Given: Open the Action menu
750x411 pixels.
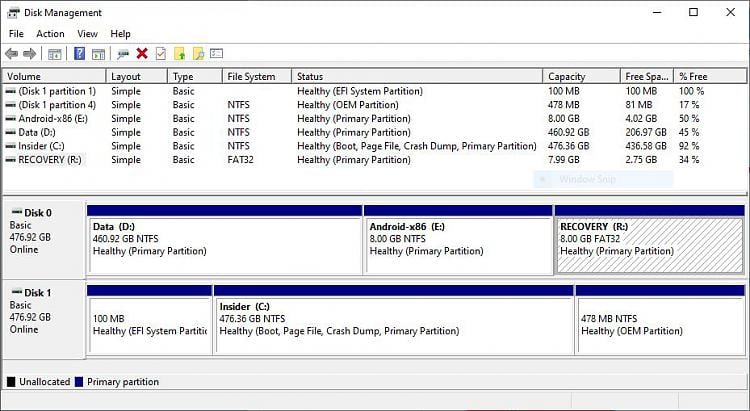Looking at the screenshot, I should [x=50, y=33].
